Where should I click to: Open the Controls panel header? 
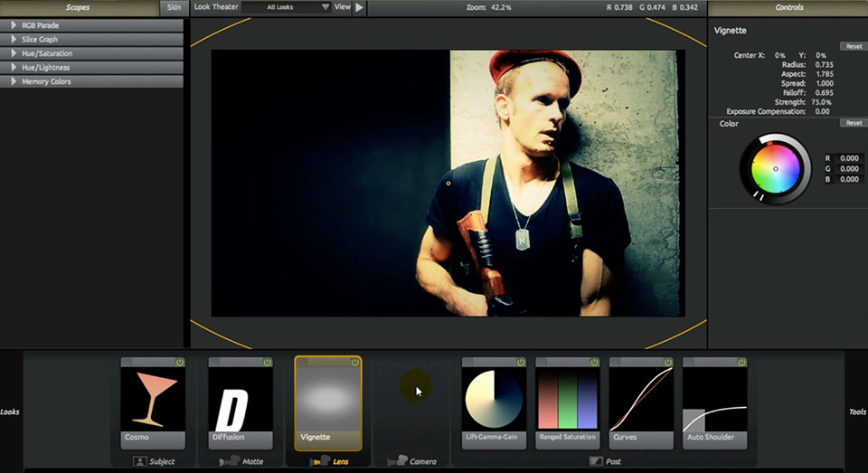(788, 7)
